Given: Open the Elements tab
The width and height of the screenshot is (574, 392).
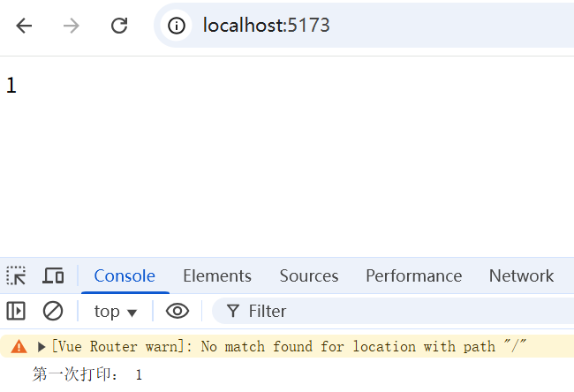Looking at the screenshot, I should pos(217,275).
